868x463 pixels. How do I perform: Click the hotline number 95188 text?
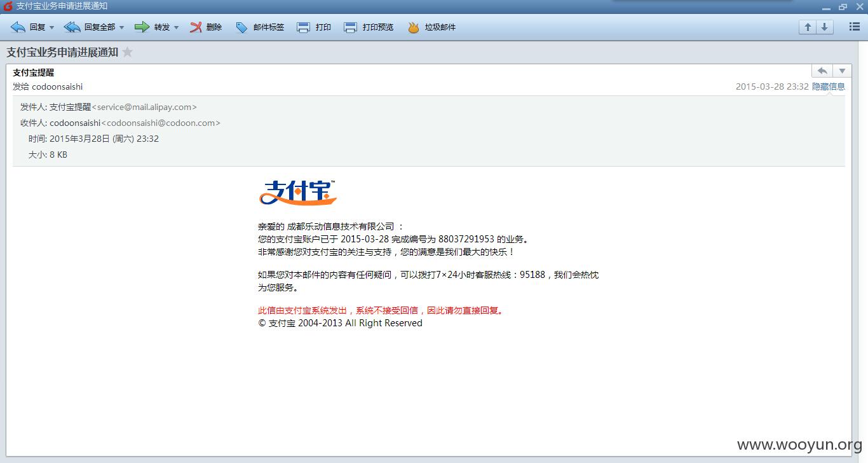click(x=532, y=275)
